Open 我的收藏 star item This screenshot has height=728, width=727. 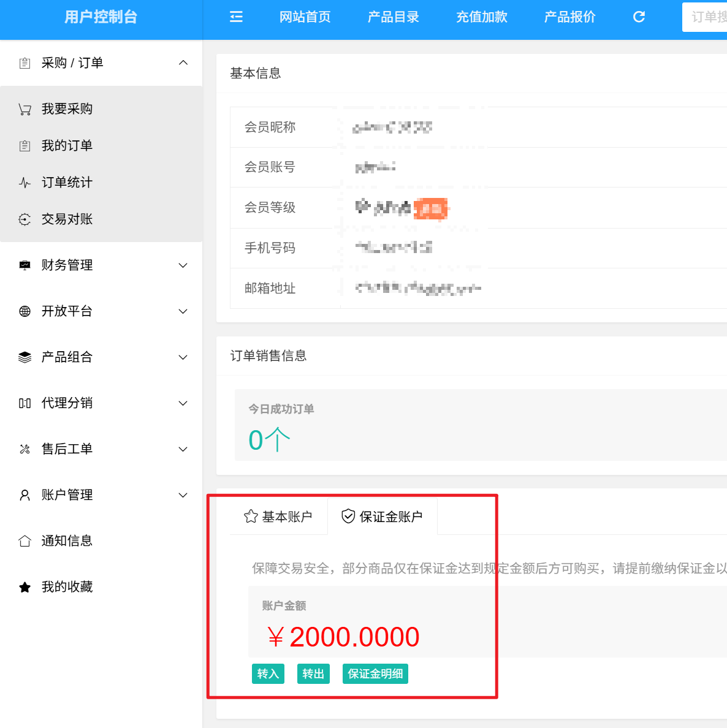[67, 587]
